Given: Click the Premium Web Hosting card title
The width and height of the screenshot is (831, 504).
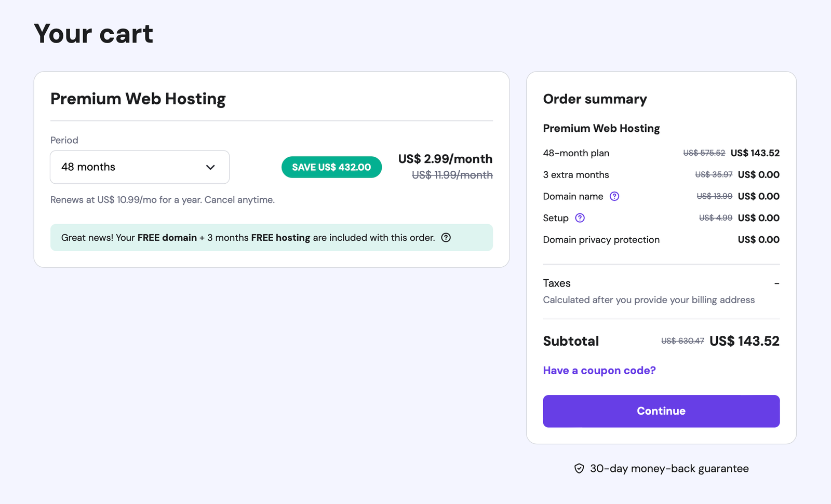Looking at the screenshot, I should click(x=138, y=99).
